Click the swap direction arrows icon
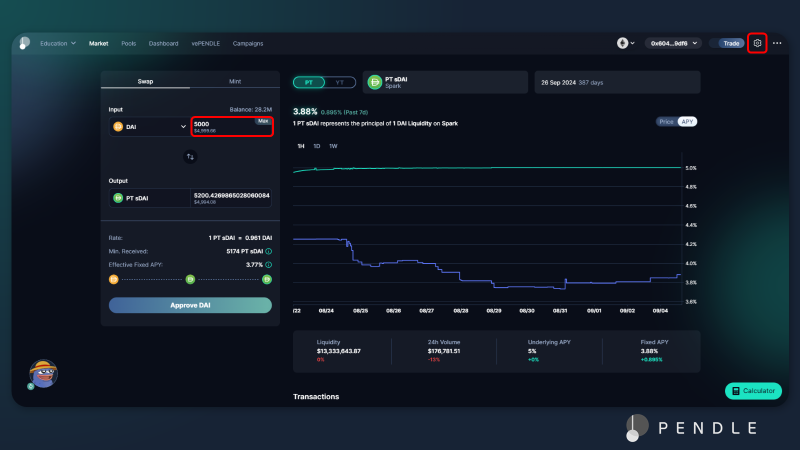Image resolution: width=800 pixels, height=450 pixels. (190, 156)
